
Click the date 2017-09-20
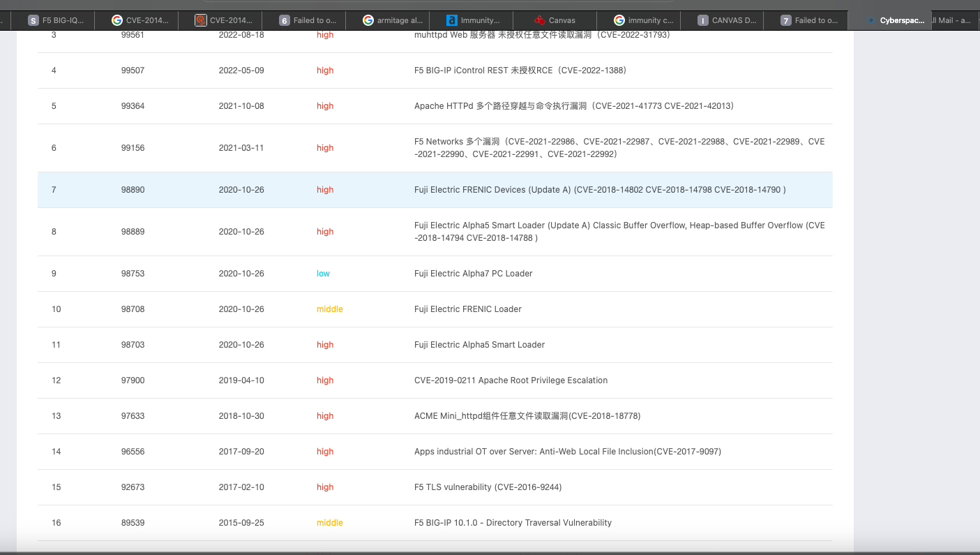pos(241,452)
